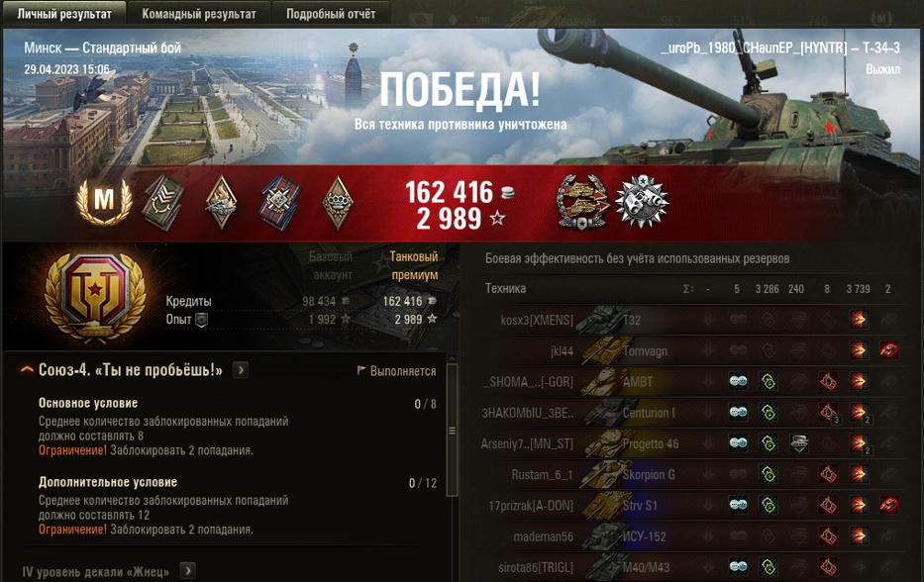Switch to Командный результат tab
Screen dimensions: 924x582
(199, 13)
